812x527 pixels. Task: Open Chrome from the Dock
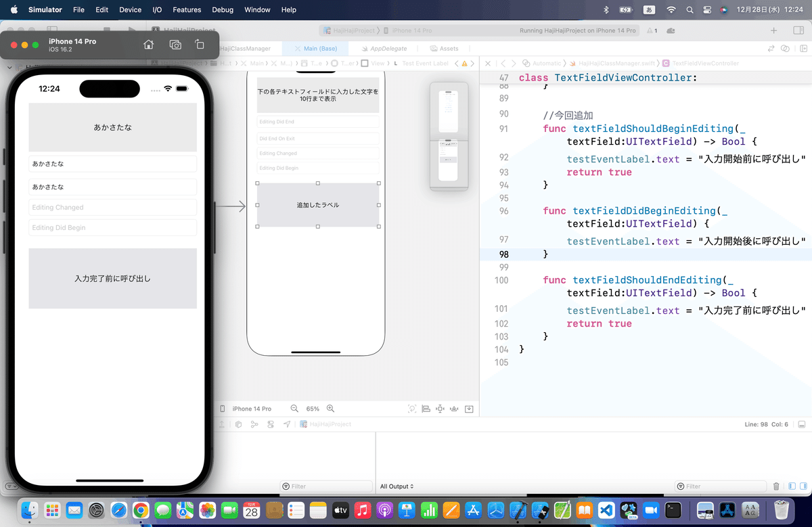pos(141,510)
